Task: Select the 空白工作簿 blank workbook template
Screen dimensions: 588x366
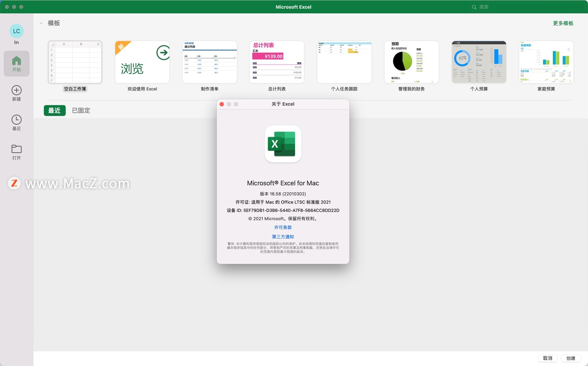Action: (x=75, y=62)
